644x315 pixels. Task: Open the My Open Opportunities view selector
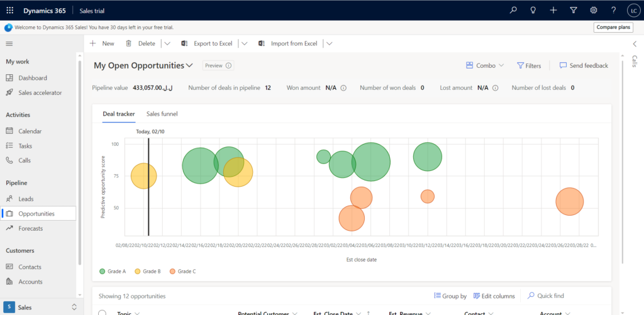(143, 65)
